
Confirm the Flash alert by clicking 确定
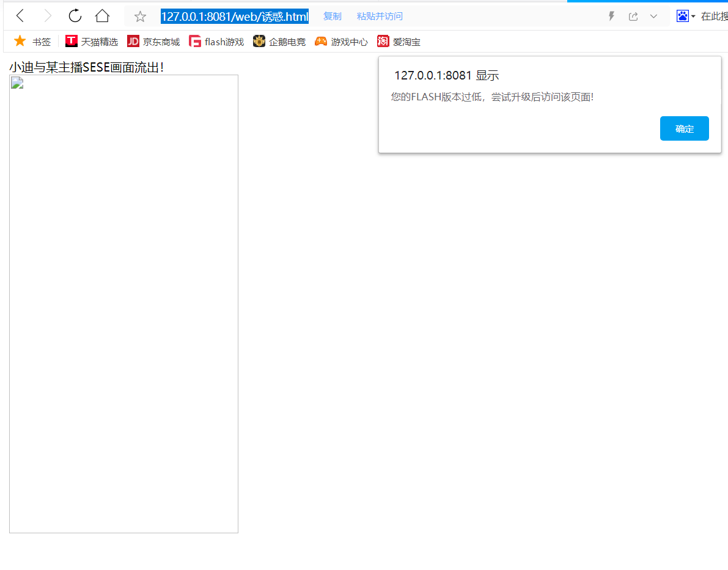(x=684, y=128)
